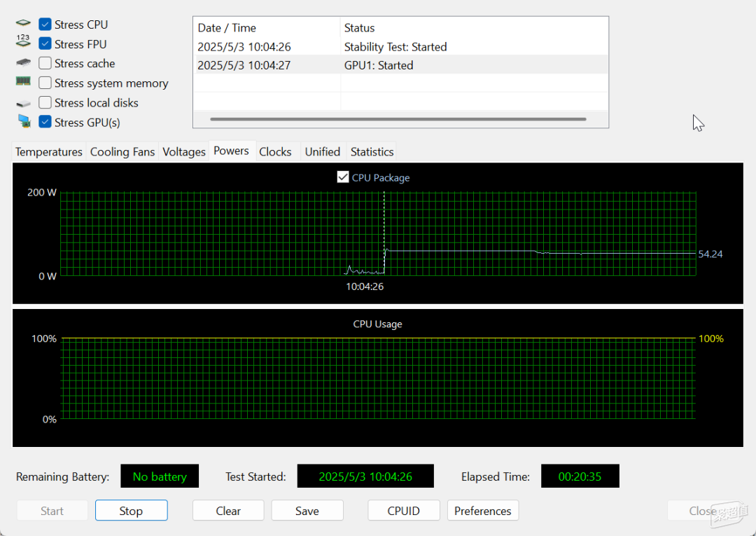The width and height of the screenshot is (756, 536).
Task: Click the 2025/5/3 10:04:27 log timestamp
Action: click(x=244, y=65)
